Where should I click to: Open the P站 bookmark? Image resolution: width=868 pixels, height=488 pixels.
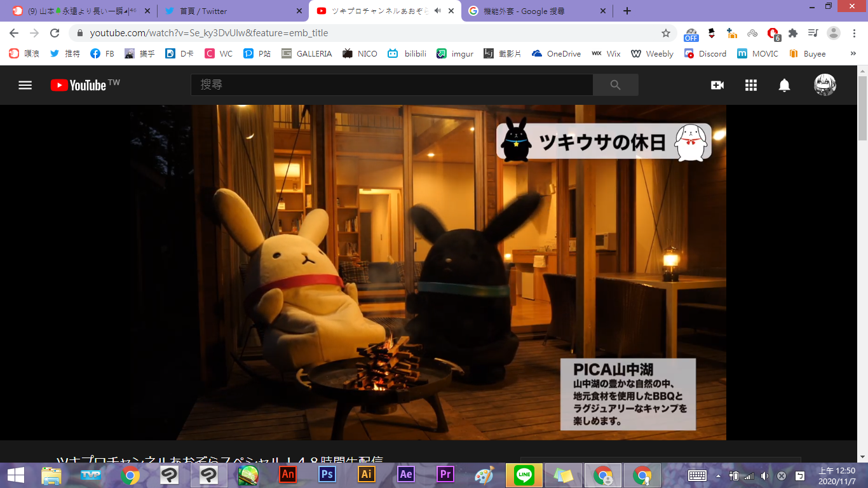pyautogui.click(x=257, y=54)
